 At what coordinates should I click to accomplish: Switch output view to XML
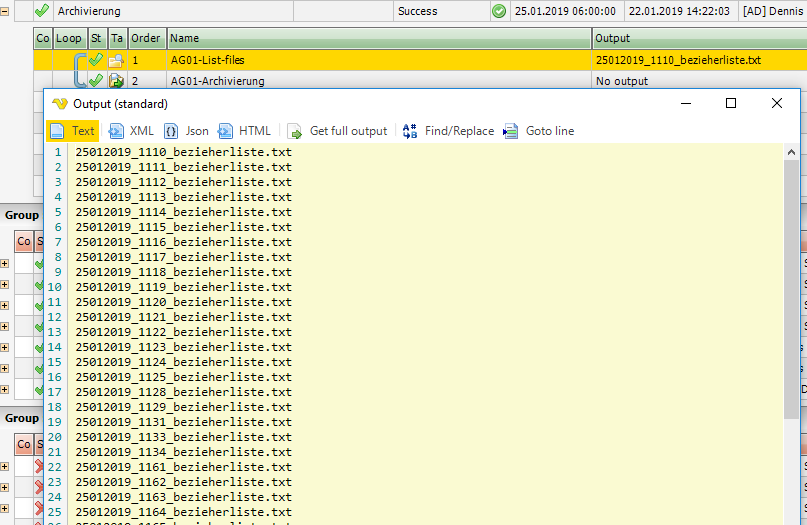tap(131, 131)
